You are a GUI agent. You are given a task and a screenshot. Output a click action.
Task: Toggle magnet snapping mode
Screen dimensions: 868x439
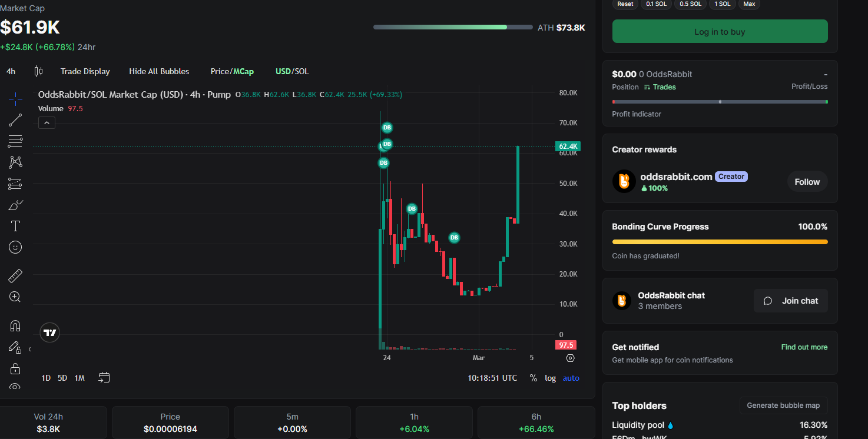(x=15, y=325)
